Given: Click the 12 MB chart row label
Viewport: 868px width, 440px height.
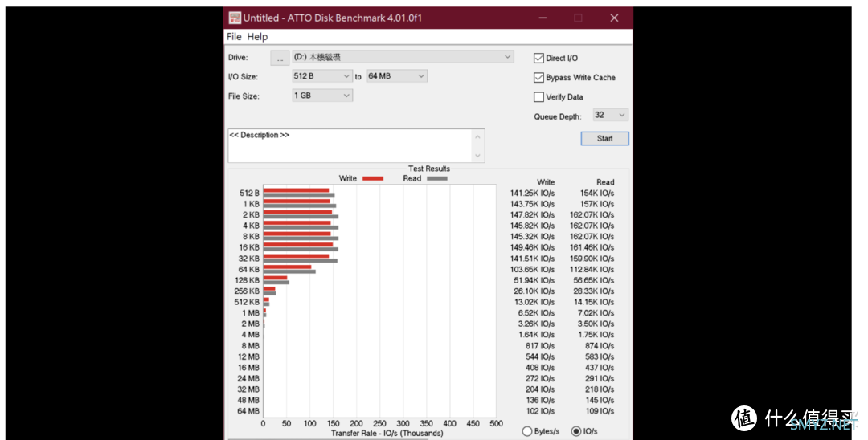Looking at the screenshot, I should (x=248, y=356).
